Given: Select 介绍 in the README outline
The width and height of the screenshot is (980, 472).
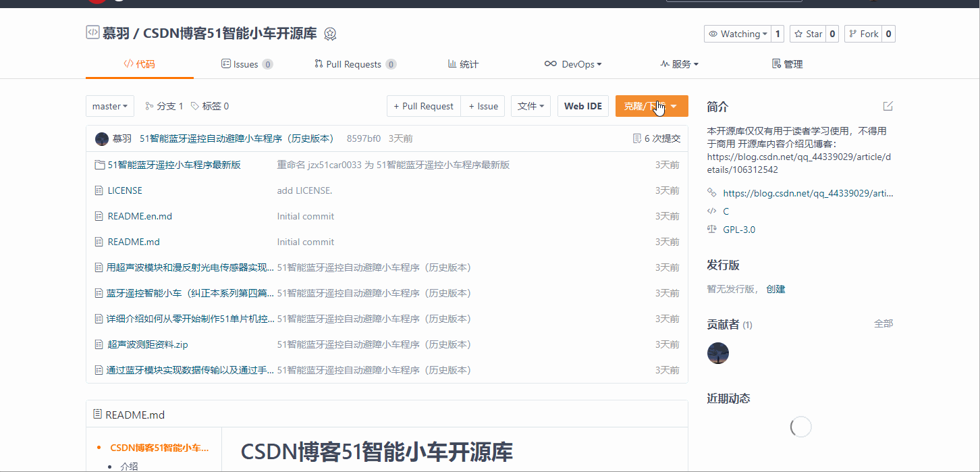Looking at the screenshot, I should pyautogui.click(x=129, y=466).
